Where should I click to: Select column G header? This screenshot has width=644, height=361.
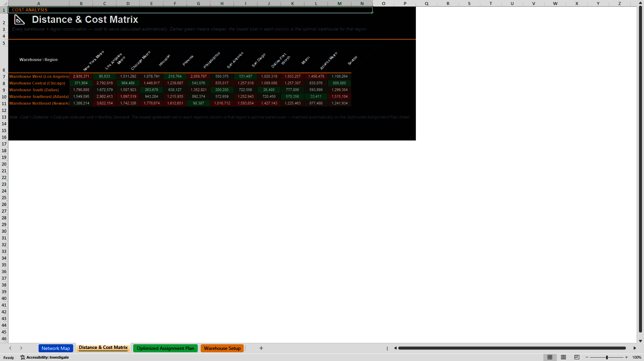point(198,3)
